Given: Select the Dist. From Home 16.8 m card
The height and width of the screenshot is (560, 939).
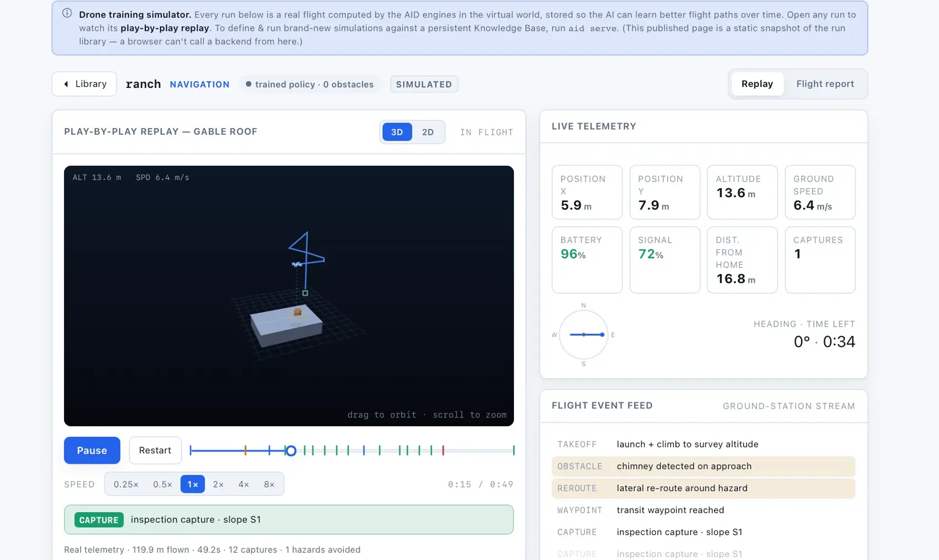Looking at the screenshot, I should pos(742,260).
